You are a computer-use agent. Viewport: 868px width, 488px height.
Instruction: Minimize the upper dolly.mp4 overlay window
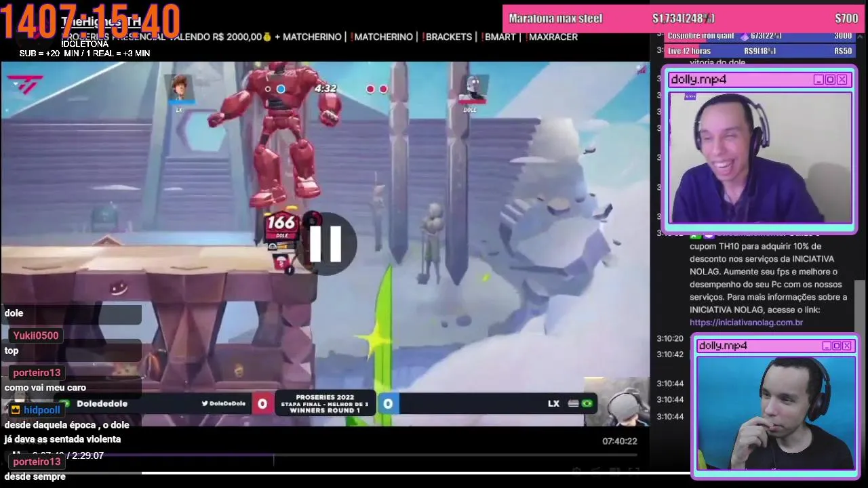click(x=818, y=80)
